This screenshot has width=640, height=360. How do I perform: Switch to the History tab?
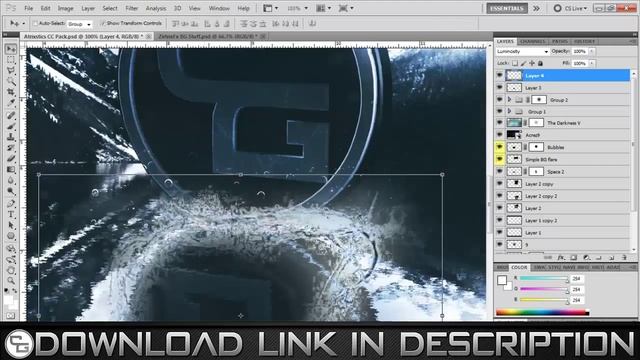(584, 41)
